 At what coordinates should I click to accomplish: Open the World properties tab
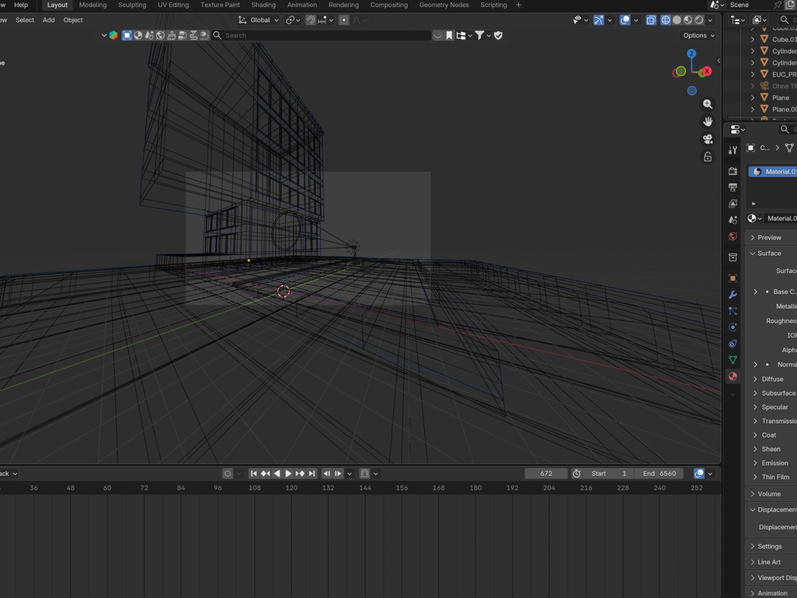(732, 236)
